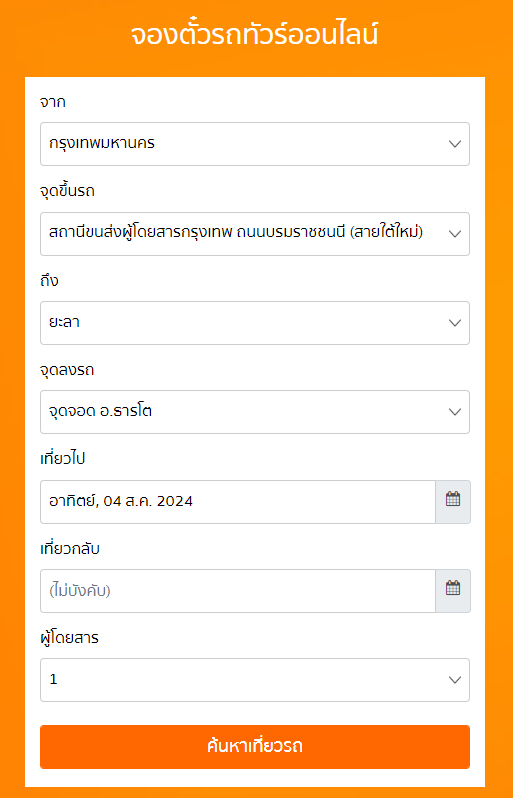Click the return date field (ไม่บังคับ)
Viewport: 513px width, 798px height.
point(238,590)
